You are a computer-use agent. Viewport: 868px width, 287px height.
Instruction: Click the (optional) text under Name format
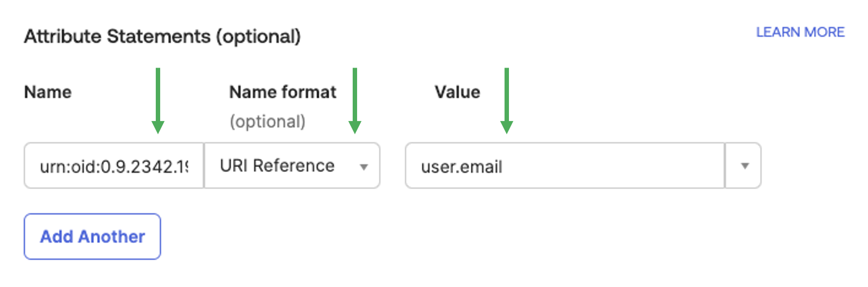(267, 121)
